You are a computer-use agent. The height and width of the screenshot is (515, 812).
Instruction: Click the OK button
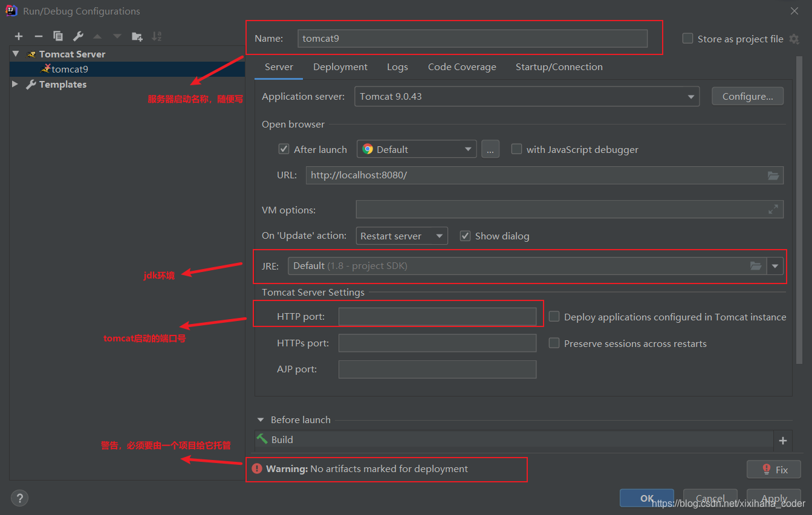647,498
